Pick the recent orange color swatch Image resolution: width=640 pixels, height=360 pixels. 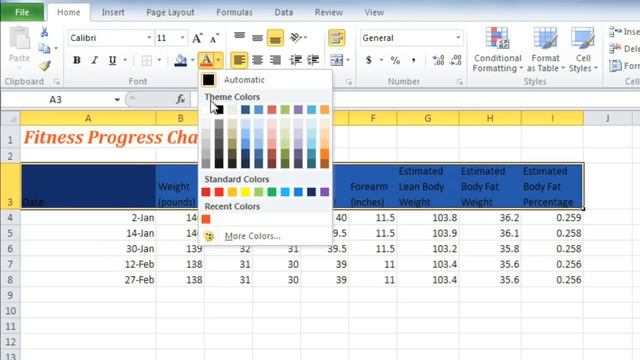[206, 219]
